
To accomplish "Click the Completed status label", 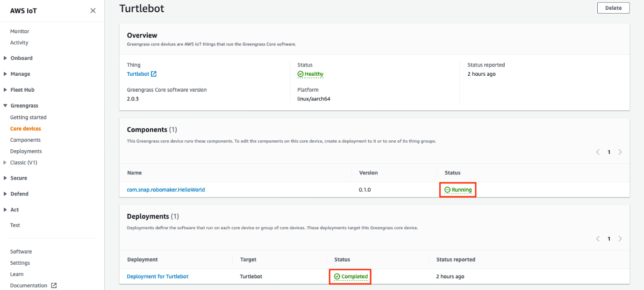I will pos(355,276).
